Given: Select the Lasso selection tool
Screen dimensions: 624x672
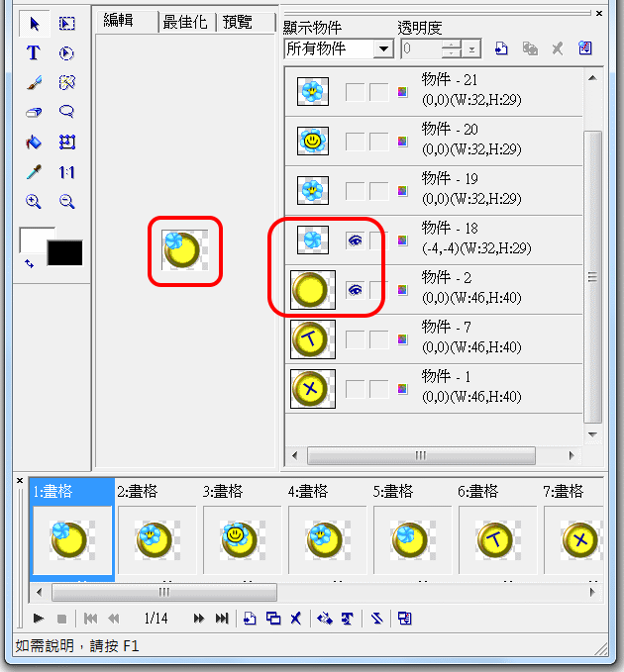Looking at the screenshot, I should (x=67, y=112).
